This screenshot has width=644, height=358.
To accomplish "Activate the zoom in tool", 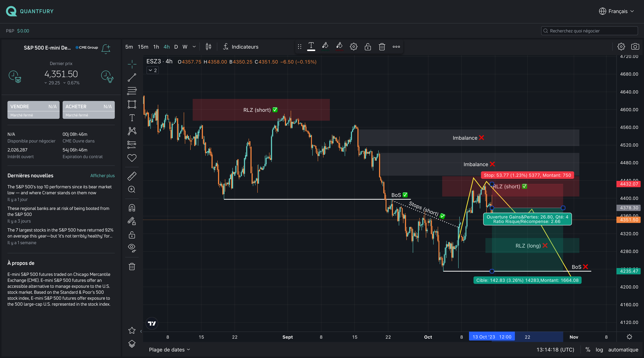I will pos(132,189).
